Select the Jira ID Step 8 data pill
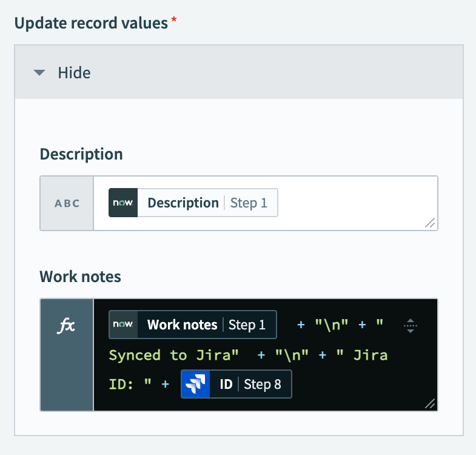 [236, 384]
